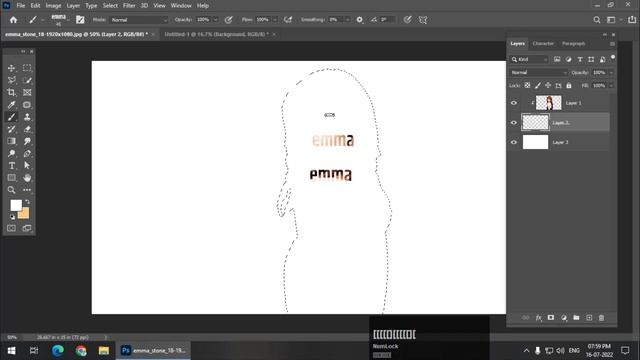The width and height of the screenshot is (640, 360).
Task: Open the Edit Toolbar ellipsis menu
Action: point(27,190)
